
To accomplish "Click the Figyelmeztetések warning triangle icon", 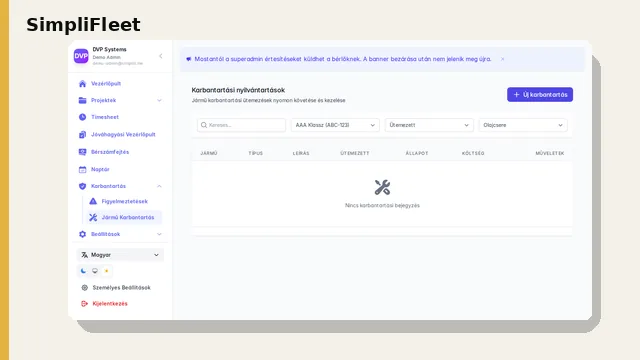I will (x=93, y=201).
